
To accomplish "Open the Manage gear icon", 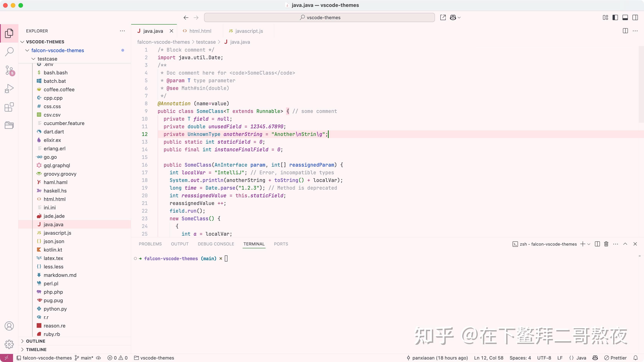I will 9,344.
